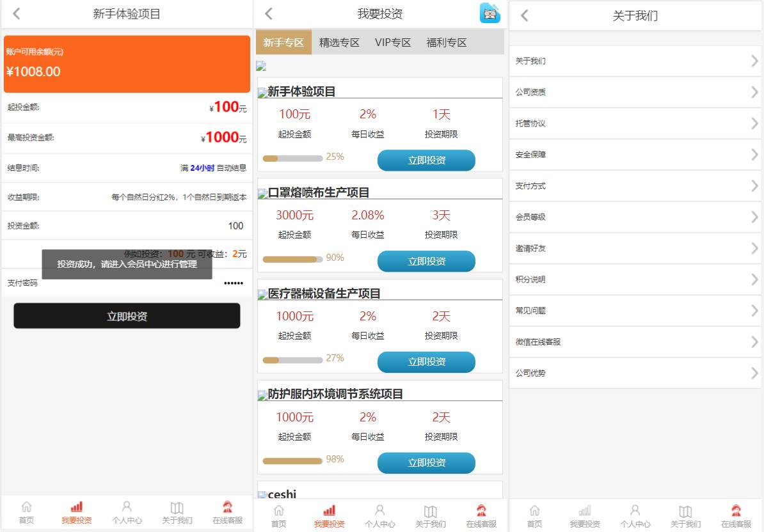Select the VIP专区 tab
The image size is (764, 532).
pos(392,43)
